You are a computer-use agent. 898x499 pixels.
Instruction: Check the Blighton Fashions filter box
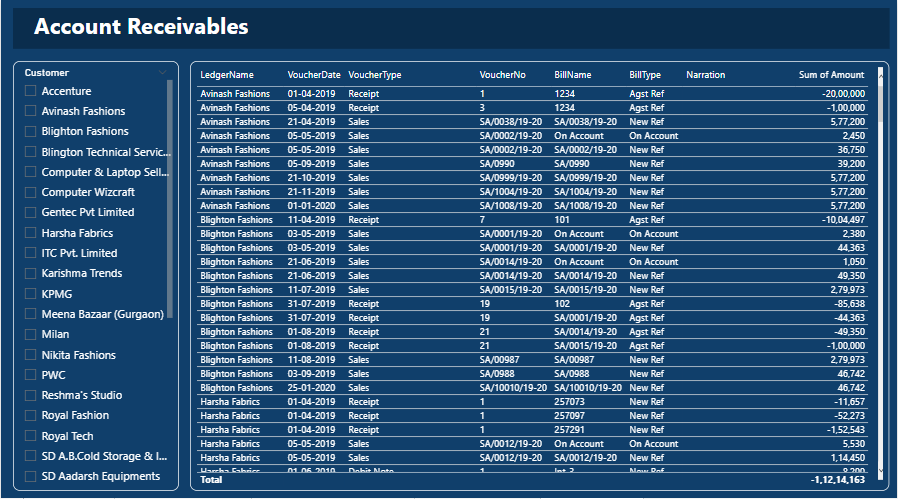31,131
